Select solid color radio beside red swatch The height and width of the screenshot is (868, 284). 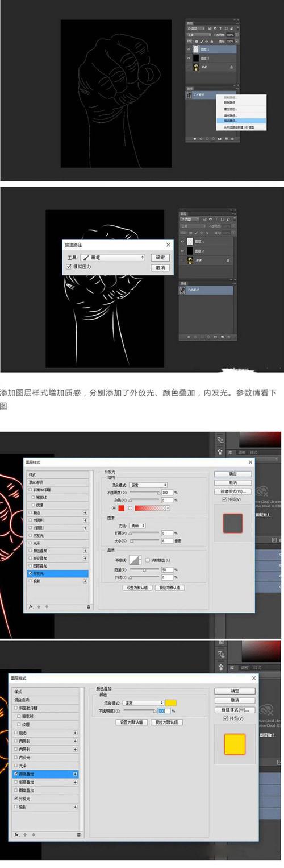coord(114,507)
